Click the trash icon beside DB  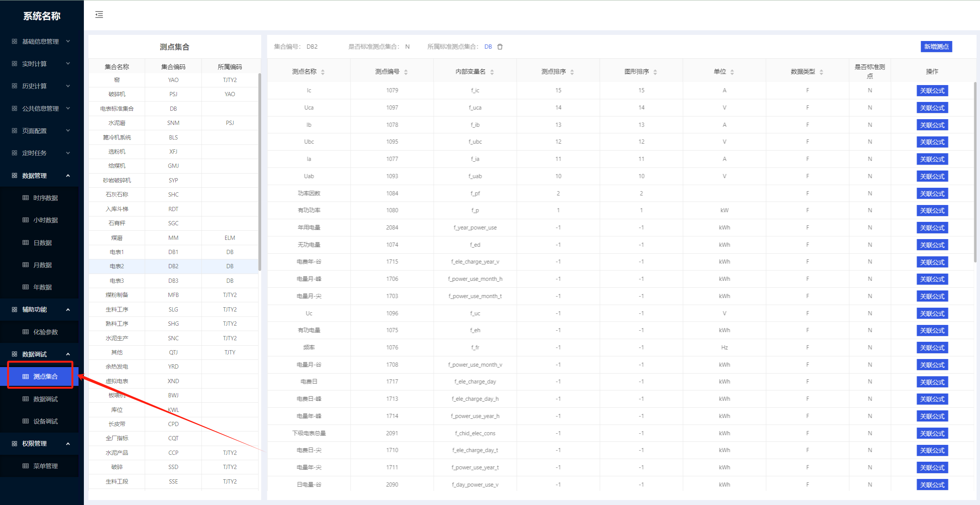500,47
